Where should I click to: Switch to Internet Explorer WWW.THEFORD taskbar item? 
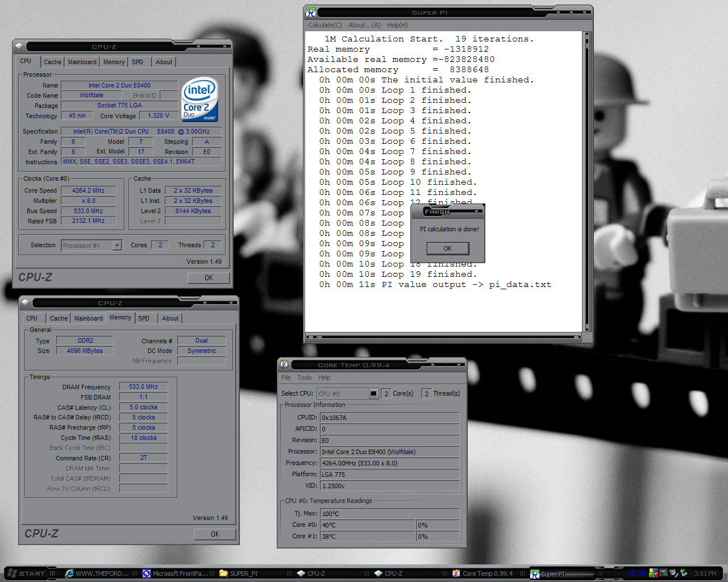tap(97, 573)
